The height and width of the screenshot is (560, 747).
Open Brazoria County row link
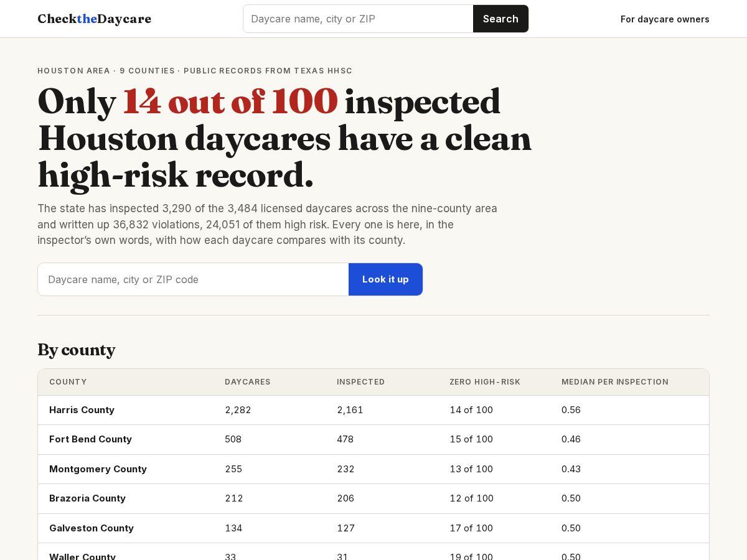[x=87, y=498]
